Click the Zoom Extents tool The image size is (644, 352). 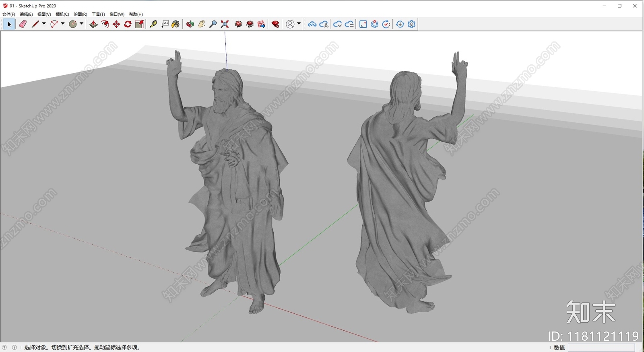point(225,24)
